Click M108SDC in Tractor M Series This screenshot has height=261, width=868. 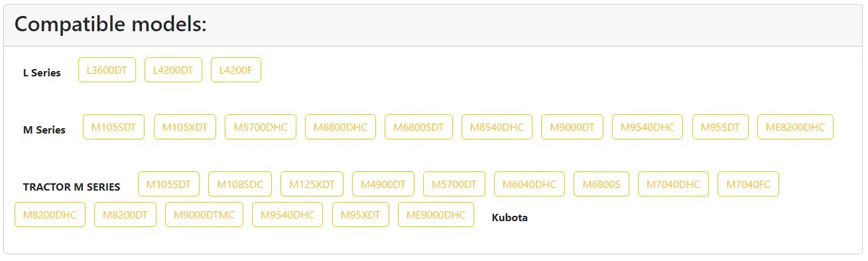click(x=240, y=184)
